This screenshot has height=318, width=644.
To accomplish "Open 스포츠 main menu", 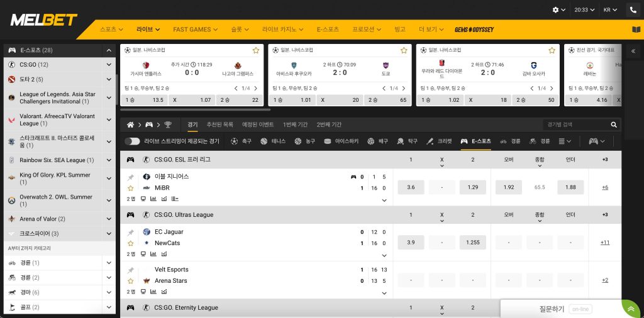I will [111, 30].
